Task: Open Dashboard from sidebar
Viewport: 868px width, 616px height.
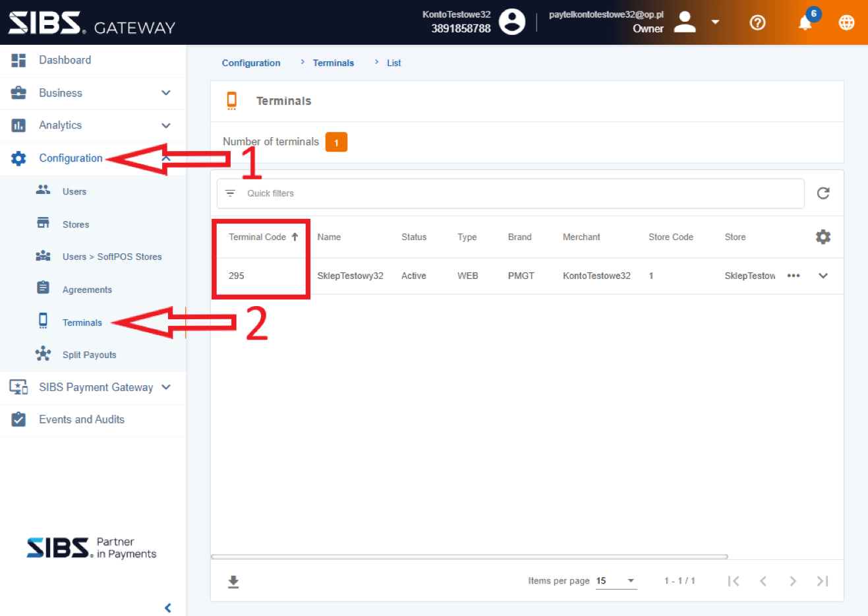Action: 65,60
